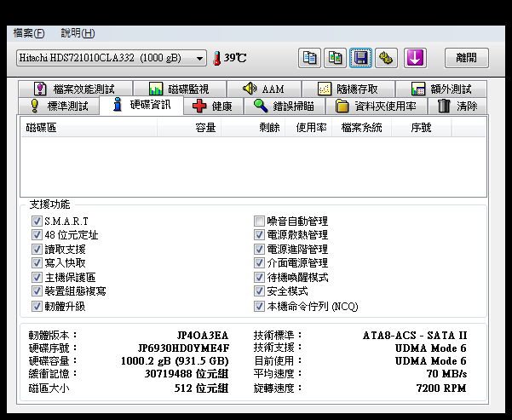
Task: Toggle the 韌體升級 checkbox
Action: tap(37, 307)
